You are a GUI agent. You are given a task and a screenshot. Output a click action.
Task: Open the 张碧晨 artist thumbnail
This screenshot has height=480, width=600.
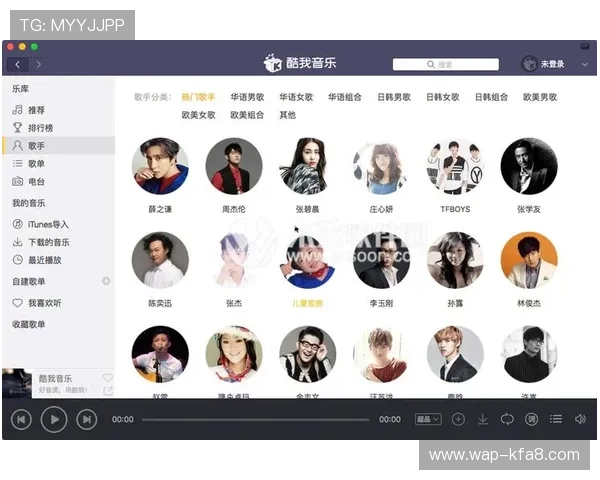(x=308, y=166)
